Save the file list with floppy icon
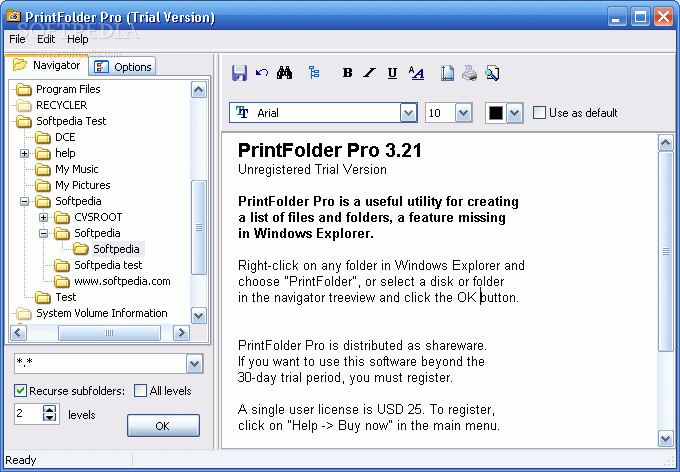 point(239,73)
